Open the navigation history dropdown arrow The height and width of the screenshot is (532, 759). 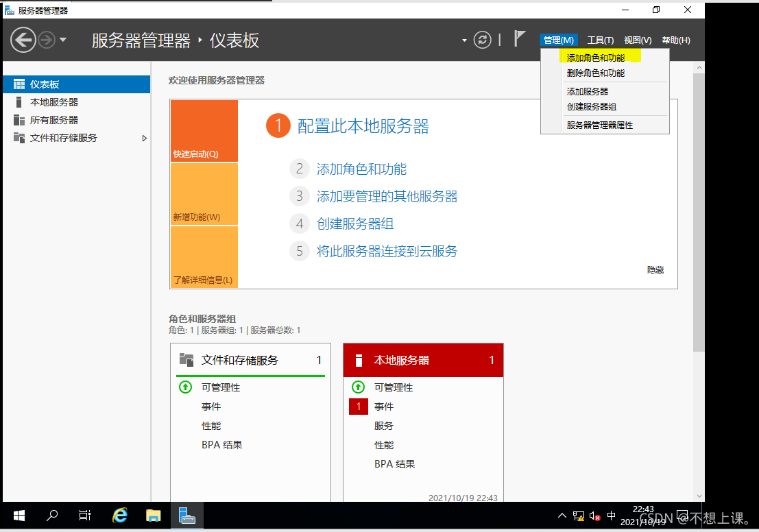pyautogui.click(x=63, y=40)
